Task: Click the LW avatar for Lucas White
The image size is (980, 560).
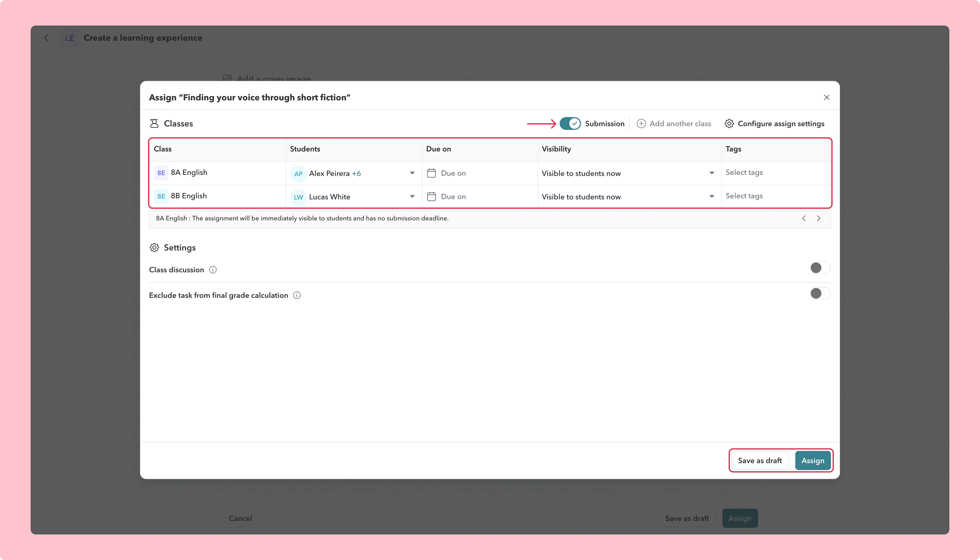Action: point(298,197)
